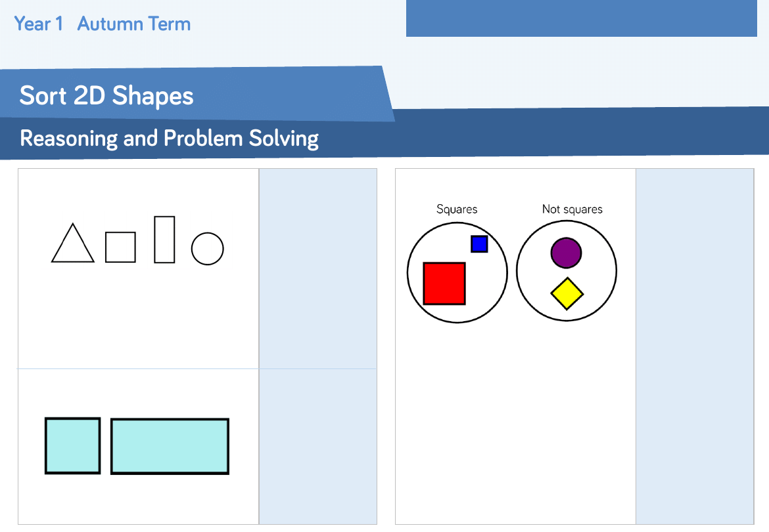
Task: Click the answer panel right of sorting circles
Action: tap(695, 346)
